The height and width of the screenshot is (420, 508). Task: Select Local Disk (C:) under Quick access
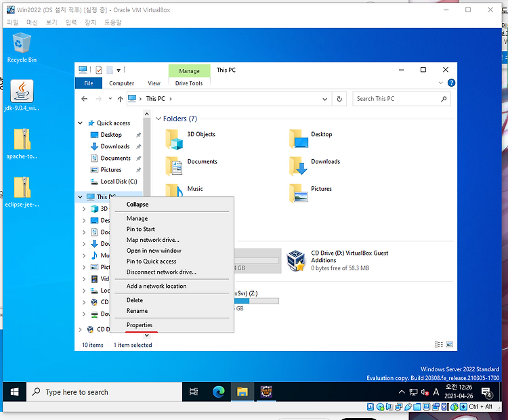[x=114, y=182]
